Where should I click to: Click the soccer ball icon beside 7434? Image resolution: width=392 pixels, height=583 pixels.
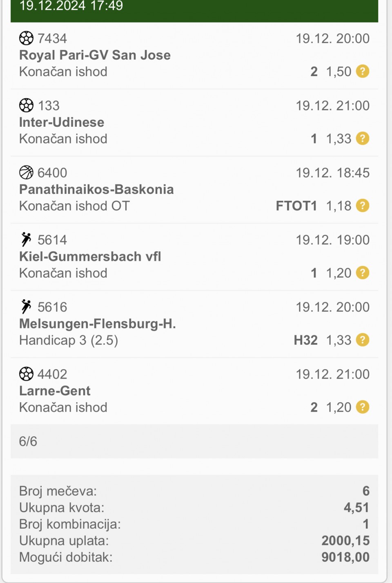26,38
